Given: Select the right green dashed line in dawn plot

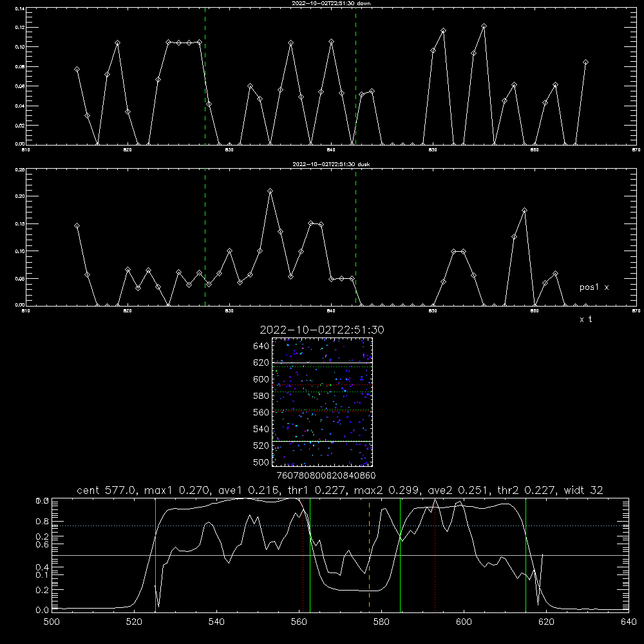Looking at the screenshot, I should 355,78.
